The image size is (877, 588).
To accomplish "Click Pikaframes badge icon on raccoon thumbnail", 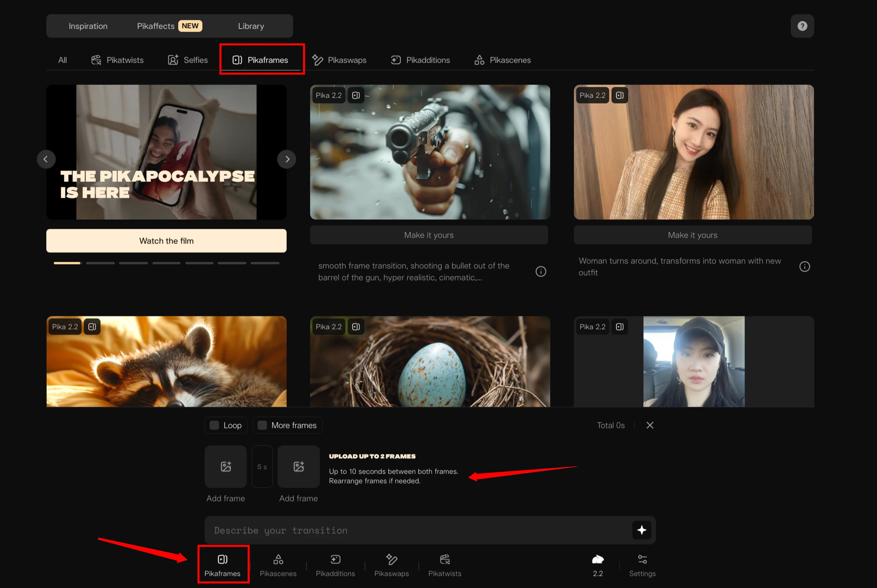I will [x=92, y=326].
